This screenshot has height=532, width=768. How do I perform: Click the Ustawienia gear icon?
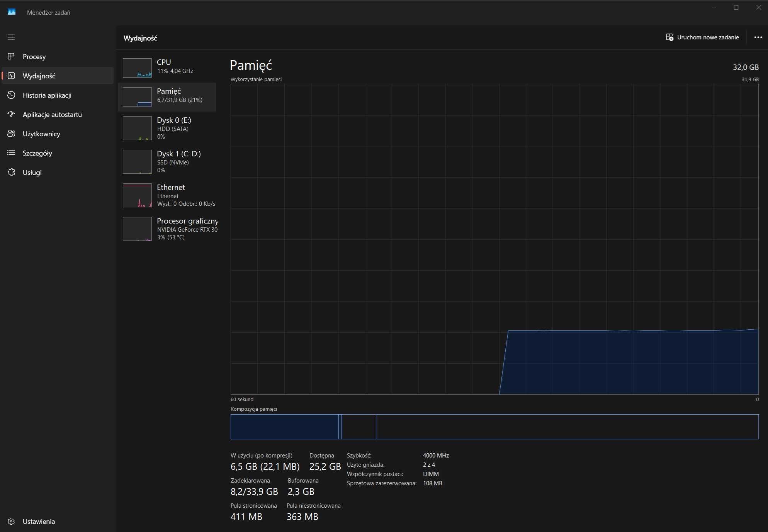pos(11,521)
